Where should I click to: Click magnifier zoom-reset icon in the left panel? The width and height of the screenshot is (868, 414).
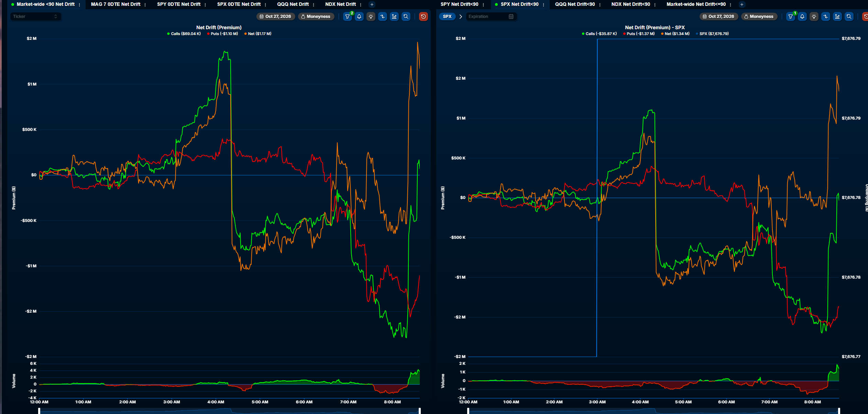406,16
